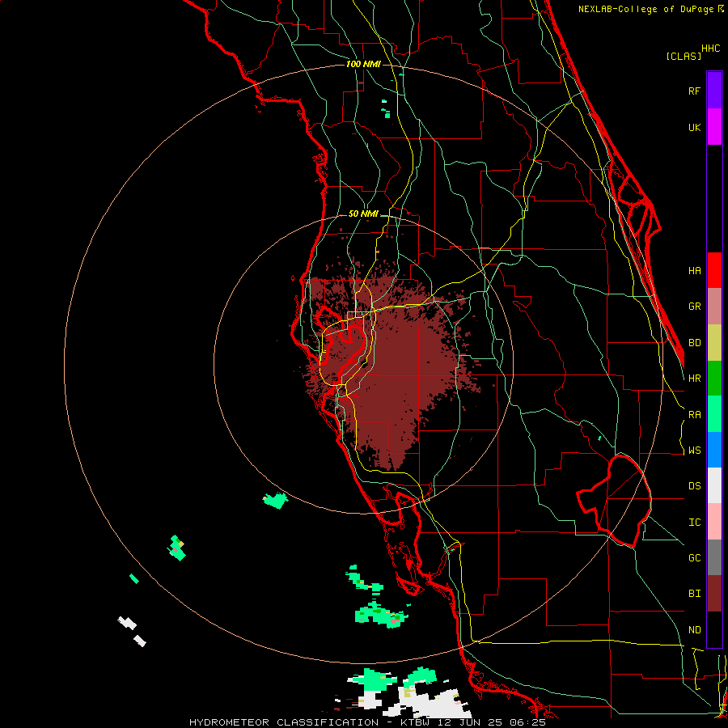Click the HR green legend swatch
This screenshot has width=728, height=728.
pyautogui.click(x=714, y=379)
